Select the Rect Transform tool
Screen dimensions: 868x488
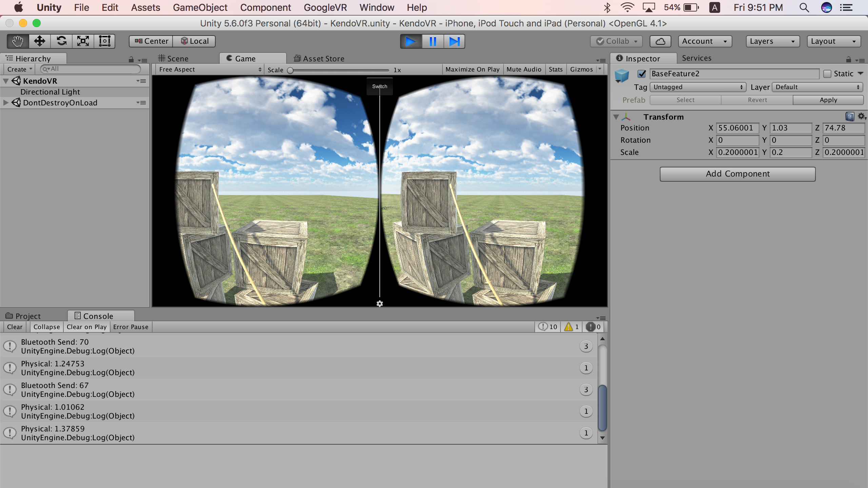[x=104, y=41]
